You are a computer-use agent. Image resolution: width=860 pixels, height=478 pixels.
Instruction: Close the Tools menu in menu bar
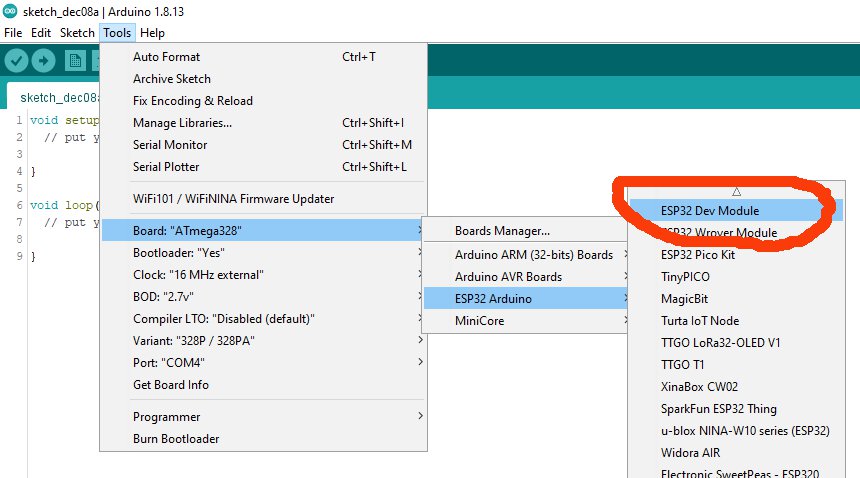[x=117, y=33]
